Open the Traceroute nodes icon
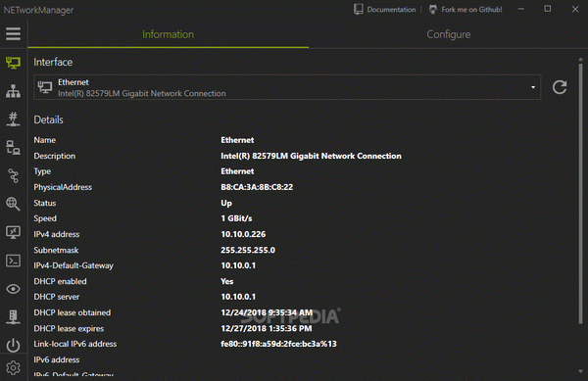Image resolution: width=588 pixels, height=381 pixels. point(13,175)
